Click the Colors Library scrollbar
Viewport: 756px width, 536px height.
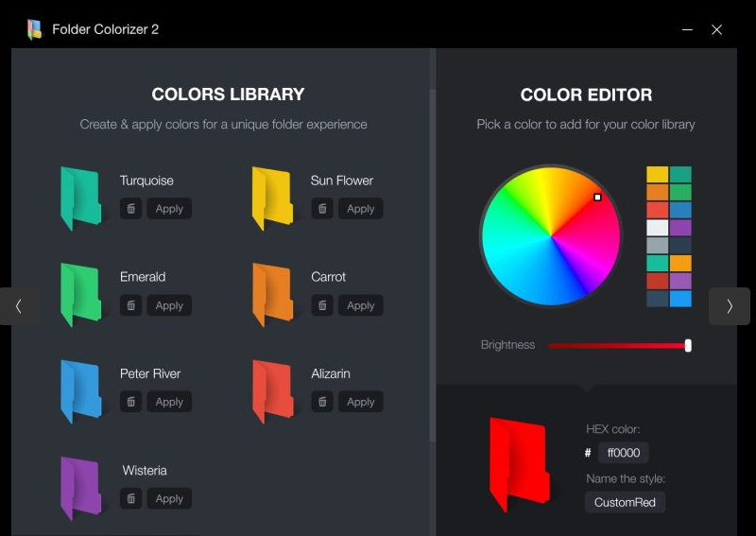(x=433, y=265)
